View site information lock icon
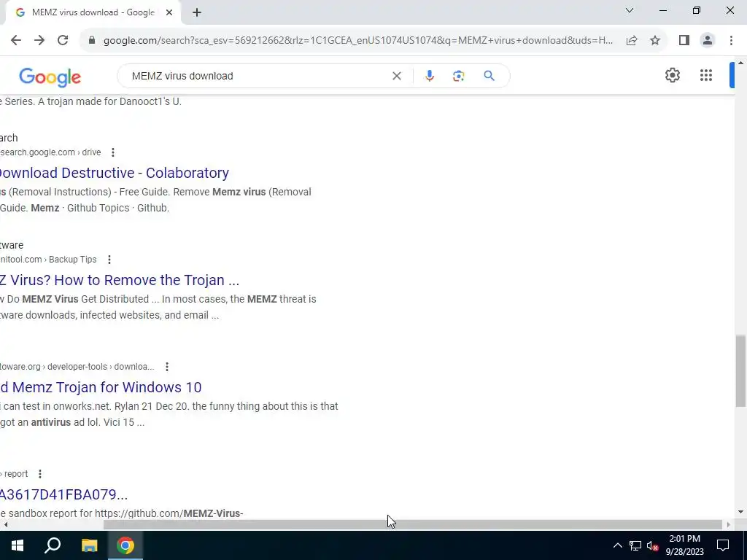Viewport: 747px width, 560px height. [x=92, y=41]
